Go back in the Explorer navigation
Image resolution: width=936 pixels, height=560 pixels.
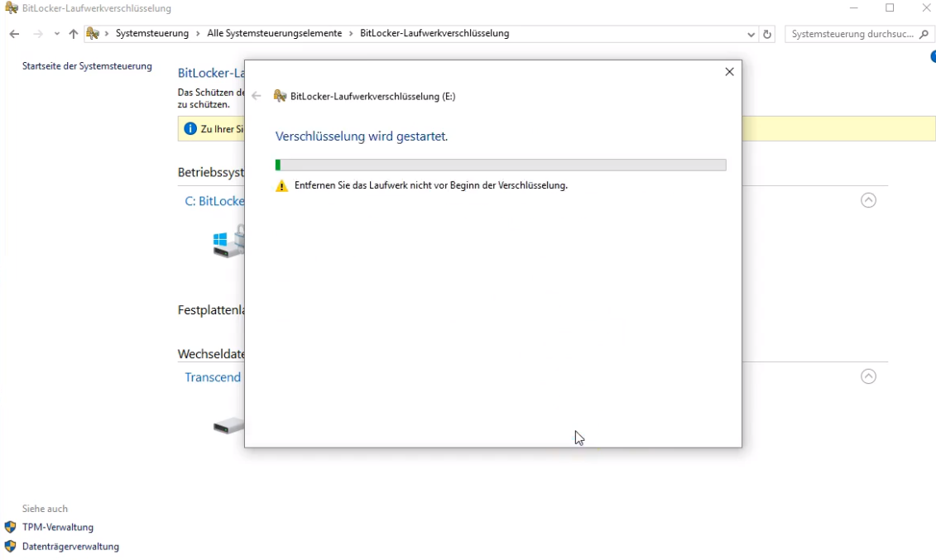click(14, 34)
